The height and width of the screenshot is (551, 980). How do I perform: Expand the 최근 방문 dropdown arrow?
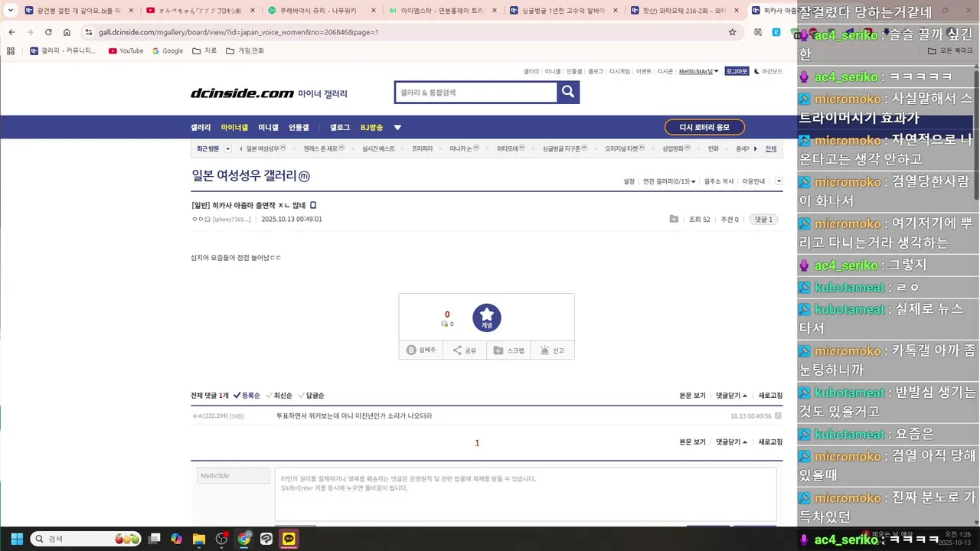click(227, 148)
